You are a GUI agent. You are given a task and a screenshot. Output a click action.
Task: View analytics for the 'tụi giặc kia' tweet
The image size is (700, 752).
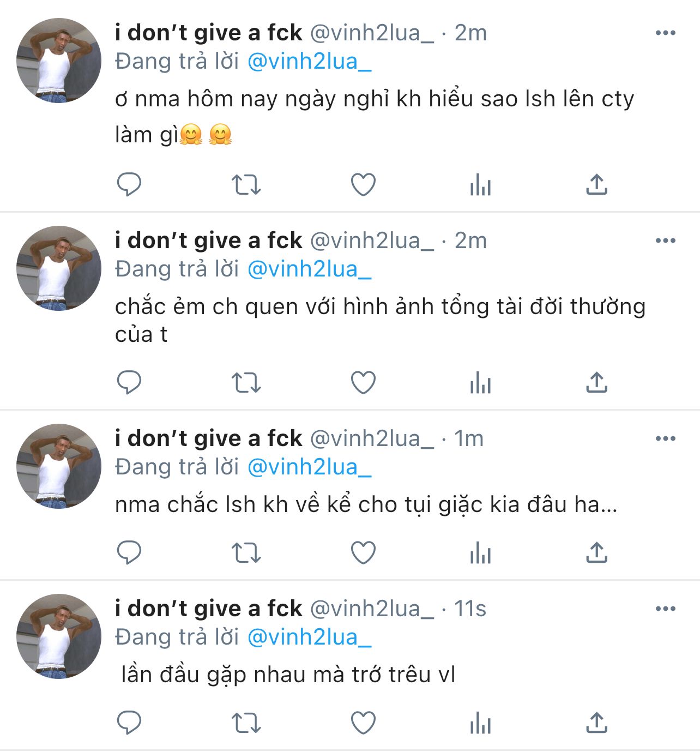pyautogui.click(x=480, y=553)
